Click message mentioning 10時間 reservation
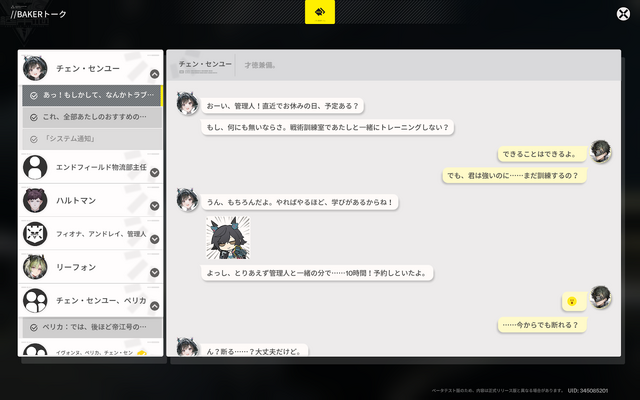 (317, 273)
